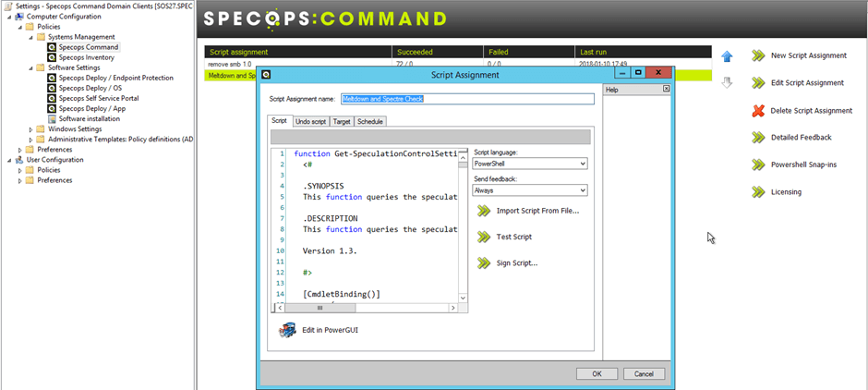The image size is (868, 390).
Task: Click the Powershell Snap-ins arrow icon
Action: point(758,165)
